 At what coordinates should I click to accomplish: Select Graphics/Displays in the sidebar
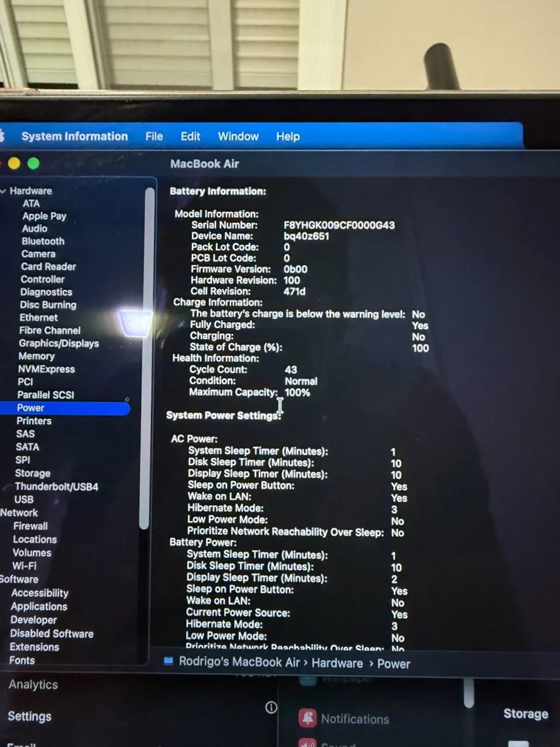click(58, 343)
